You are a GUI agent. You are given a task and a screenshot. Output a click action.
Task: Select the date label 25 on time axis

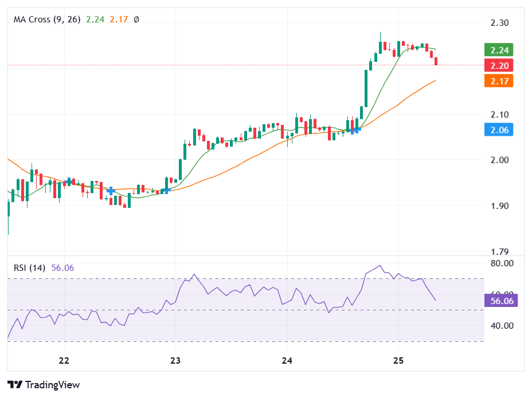pos(397,361)
